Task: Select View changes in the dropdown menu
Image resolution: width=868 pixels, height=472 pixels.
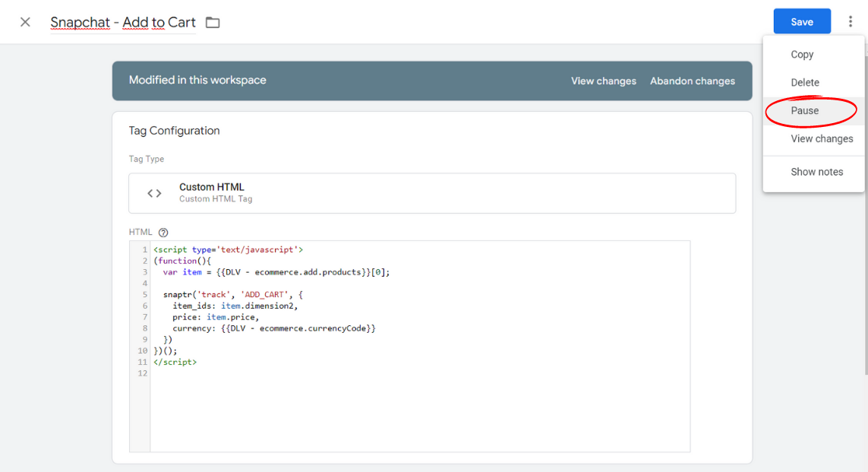Action: coord(822,139)
